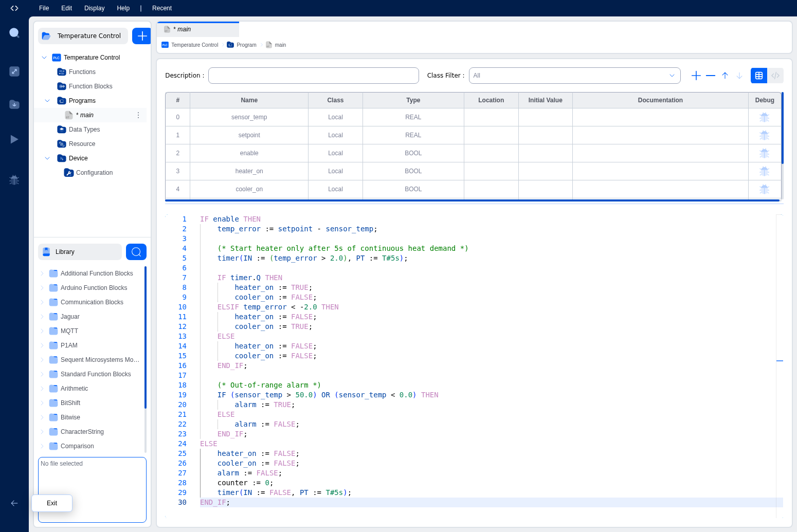Open the search tool in the sidebar
This screenshot has height=532, width=797.
[x=14, y=33]
